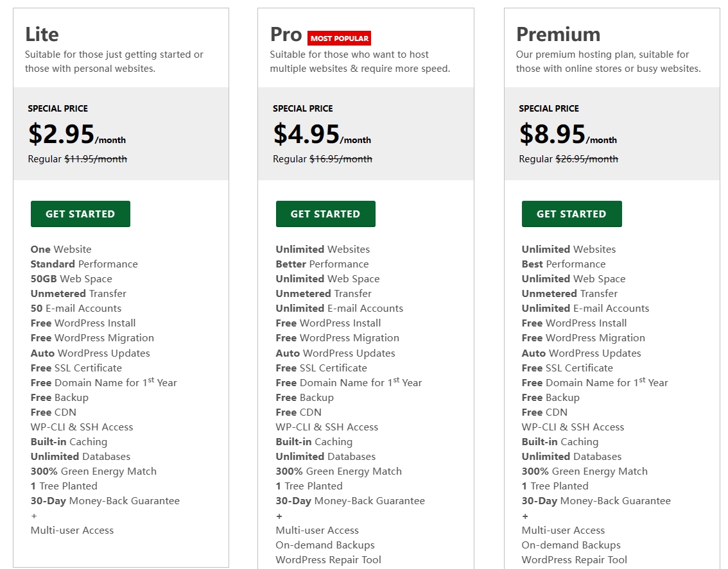Viewport: 728px width, 569px height.
Task: Click "50GB Web Space" in the Lite plan
Action: point(71,279)
